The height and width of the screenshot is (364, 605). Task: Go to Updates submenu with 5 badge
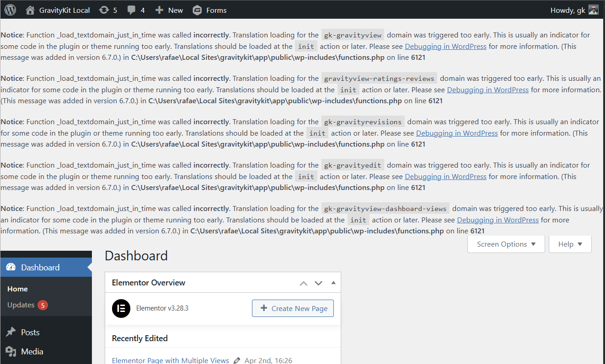point(21,305)
